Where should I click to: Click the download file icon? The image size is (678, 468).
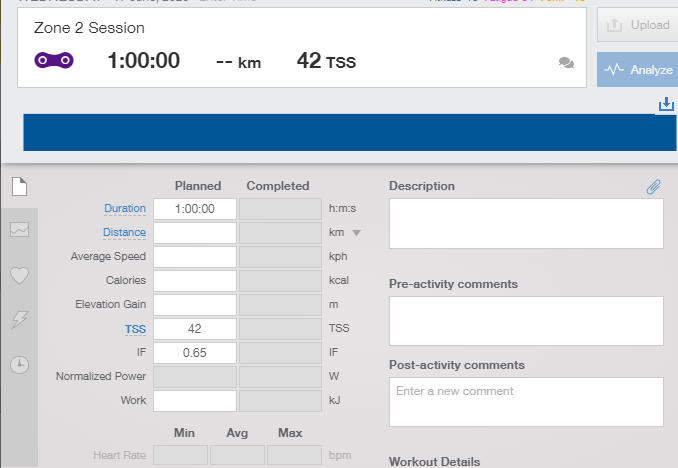point(666,104)
